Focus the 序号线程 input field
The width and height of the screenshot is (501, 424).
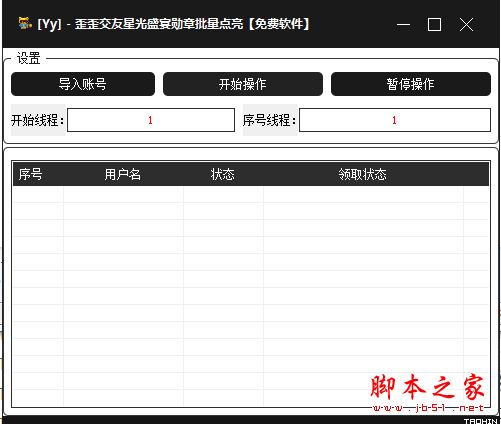395,120
